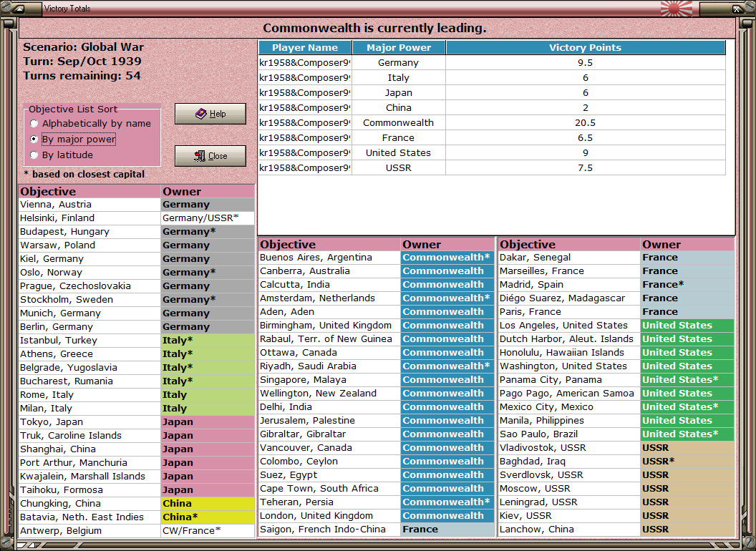Click Commonwealth's 20.5 victory points cell

(x=586, y=122)
